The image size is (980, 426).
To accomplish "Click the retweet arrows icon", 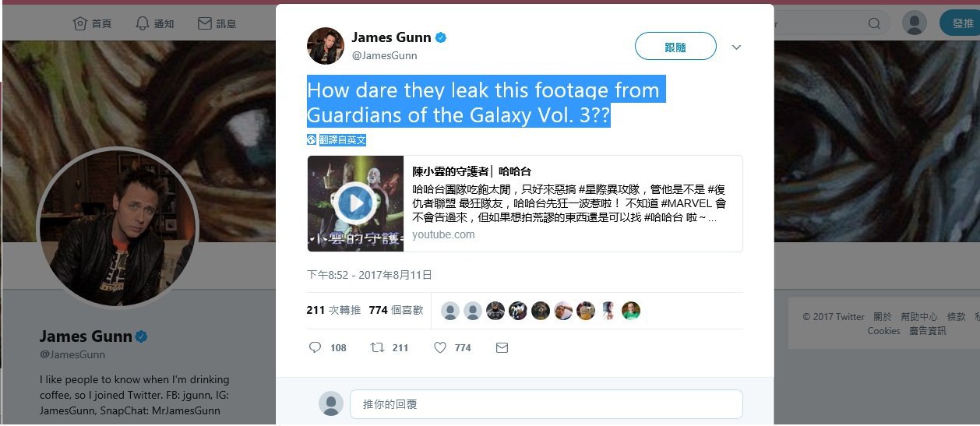I will pyautogui.click(x=377, y=347).
